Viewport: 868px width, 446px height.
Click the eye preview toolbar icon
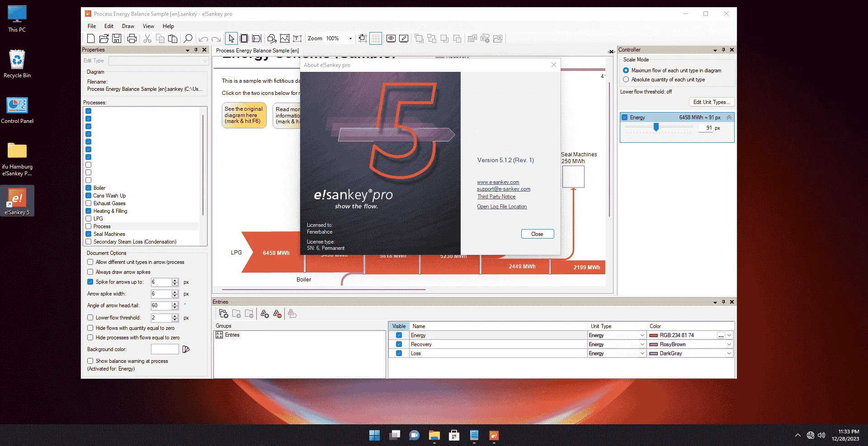(391, 38)
